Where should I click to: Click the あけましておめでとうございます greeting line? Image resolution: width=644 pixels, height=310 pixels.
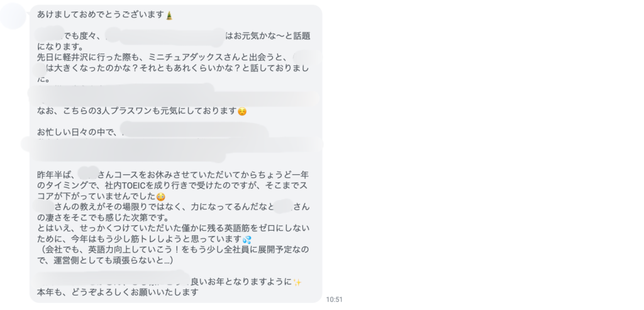pyautogui.click(x=101, y=15)
